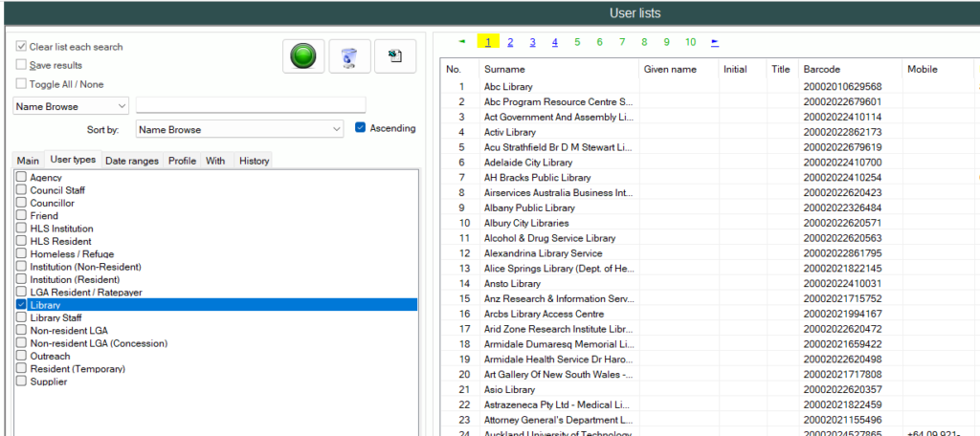This screenshot has height=436, width=980.
Task: Click the recycle bin clear icon
Action: click(350, 56)
